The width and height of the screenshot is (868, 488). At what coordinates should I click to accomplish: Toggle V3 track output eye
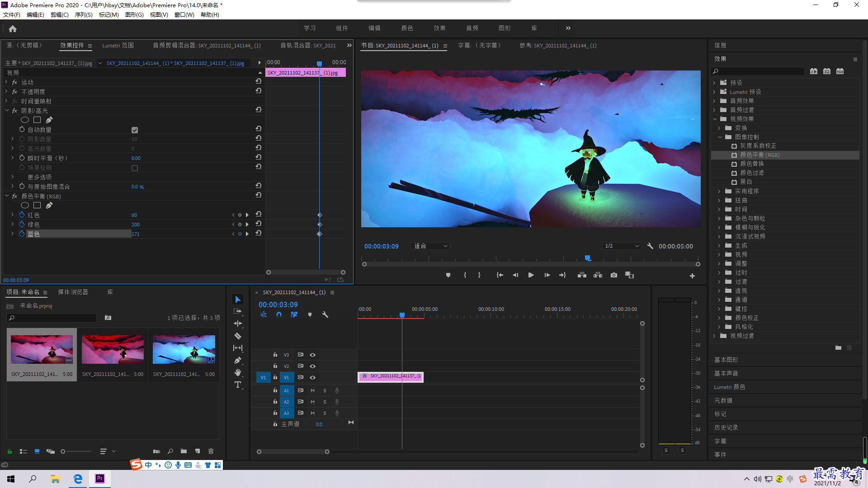(x=312, y=355)
